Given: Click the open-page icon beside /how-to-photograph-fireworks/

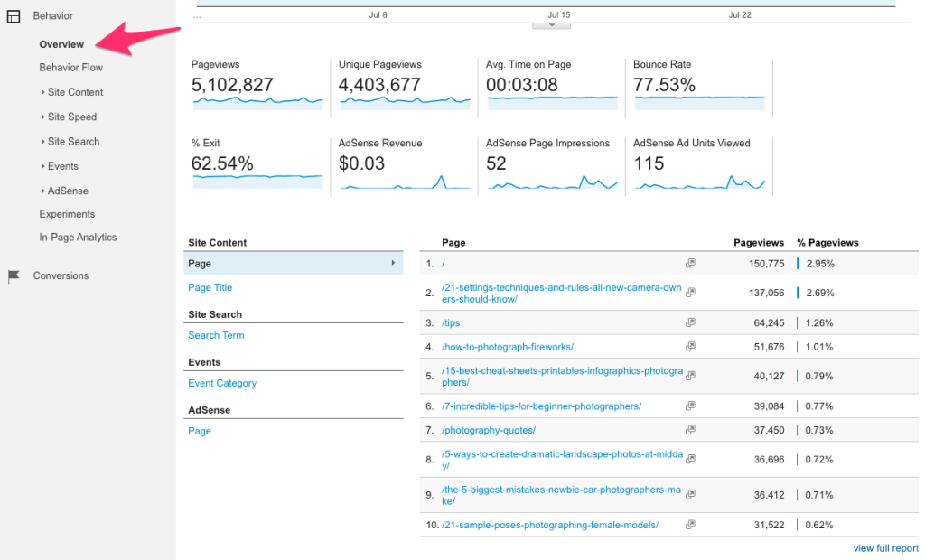Looking at the screenshot, I should click(690, 347).
